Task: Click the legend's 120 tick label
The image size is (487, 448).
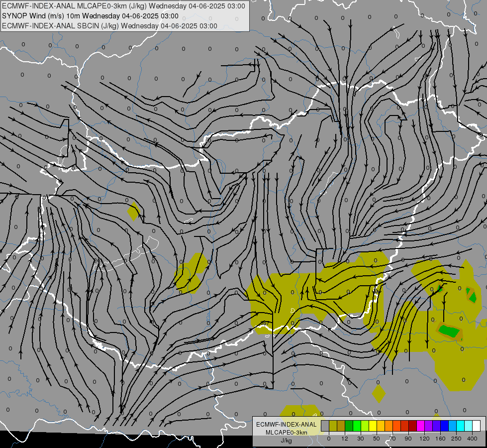Action: pos(425,439)
